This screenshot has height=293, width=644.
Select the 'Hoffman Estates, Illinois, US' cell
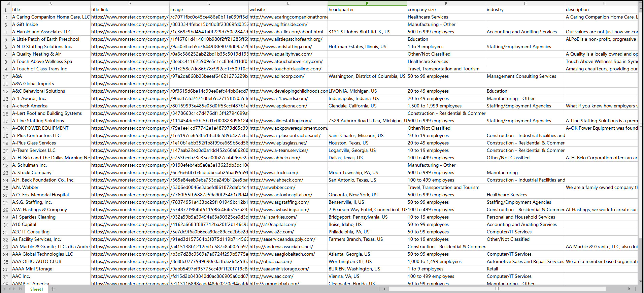click(367, 47)
